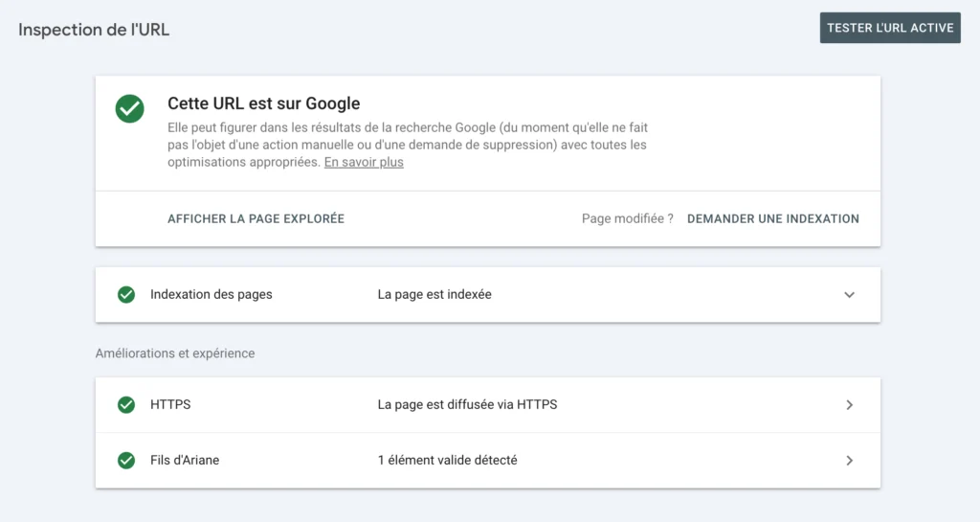
Task: Click the Fils d'Ariane label
Action: tap(185, 460)
